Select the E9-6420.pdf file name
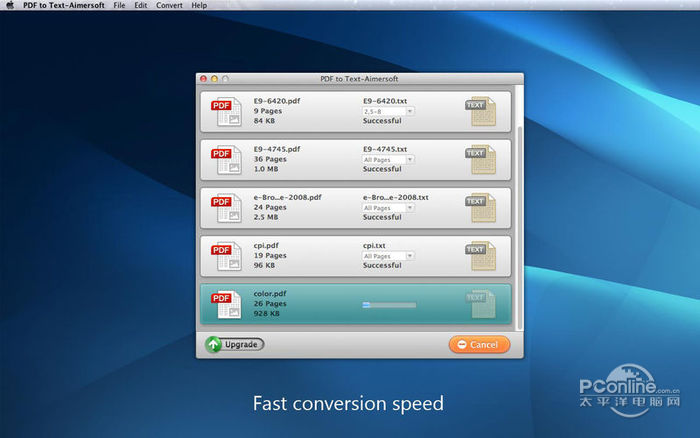This screenshot has height=438, width=700. pyautogui.click(x=277, y=101)
